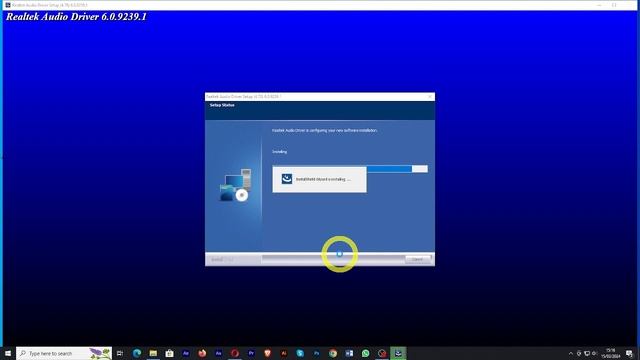Screen dimensions: 640x360
Task: Launch Google Chrome from the taskbar
Action: [x=333, y=353]
